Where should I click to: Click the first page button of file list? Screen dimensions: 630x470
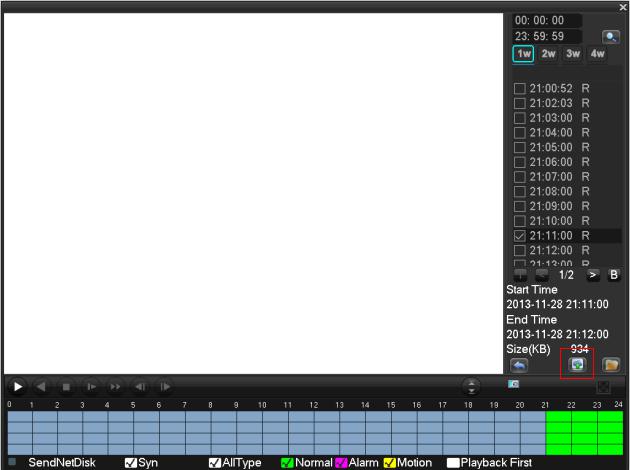click(x=521, y=275)
